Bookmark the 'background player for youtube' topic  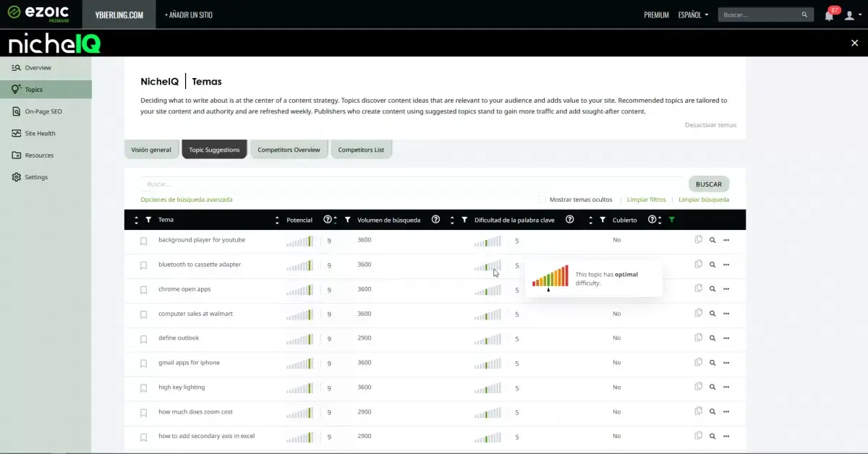(143, 241)
